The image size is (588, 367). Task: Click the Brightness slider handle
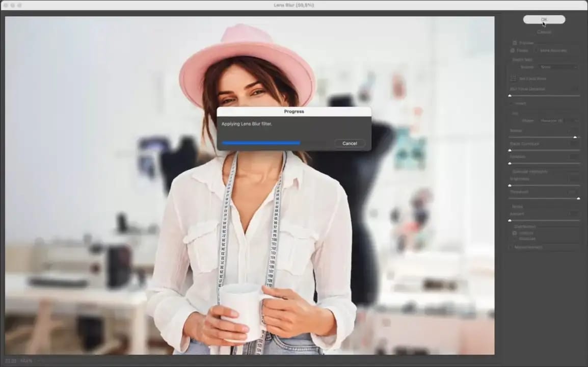tap(510, 186)
